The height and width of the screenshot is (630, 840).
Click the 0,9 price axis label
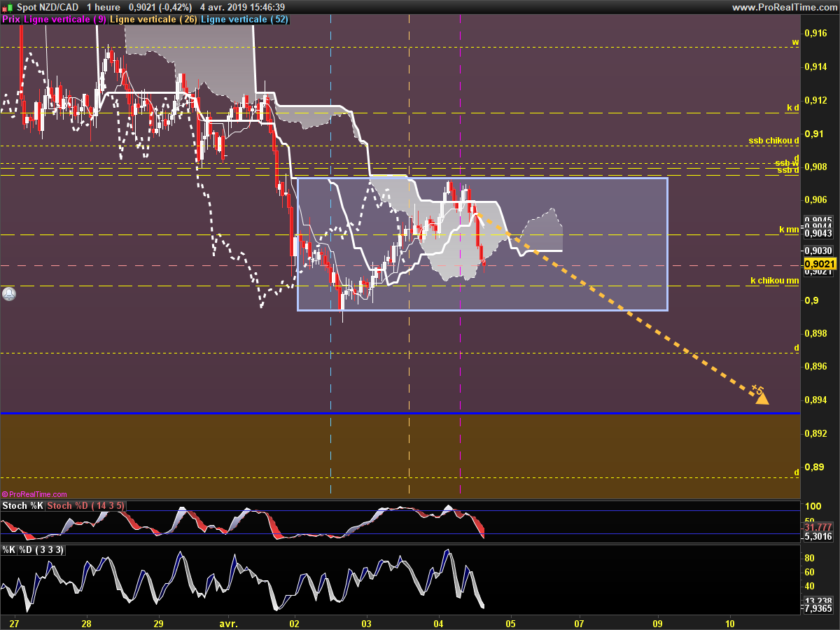(810, 300)
